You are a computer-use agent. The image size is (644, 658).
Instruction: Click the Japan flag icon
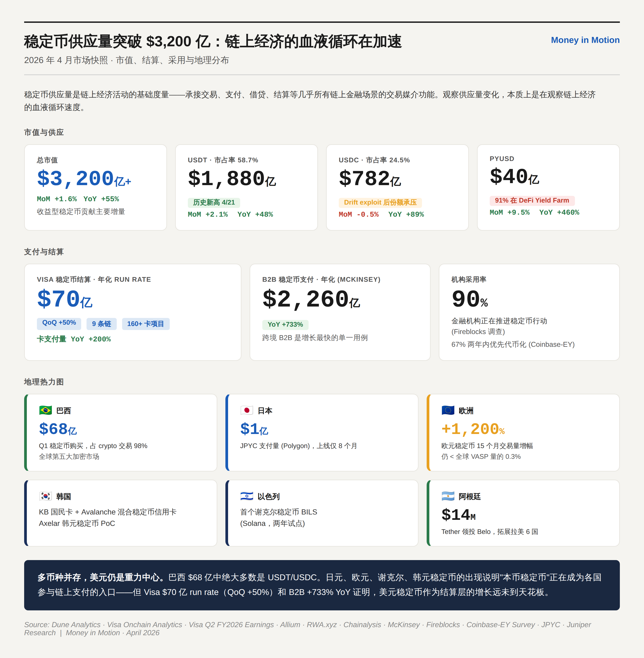pyautogui.click(x=247, y=410)
